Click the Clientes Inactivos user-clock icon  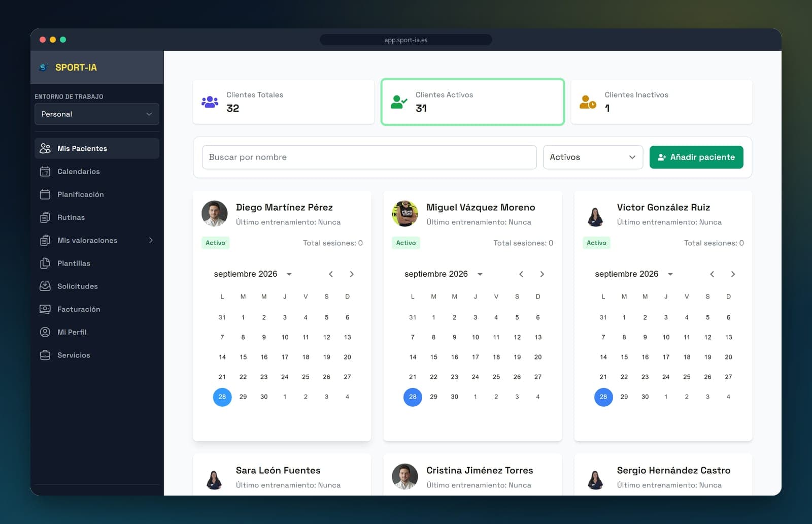588,102
